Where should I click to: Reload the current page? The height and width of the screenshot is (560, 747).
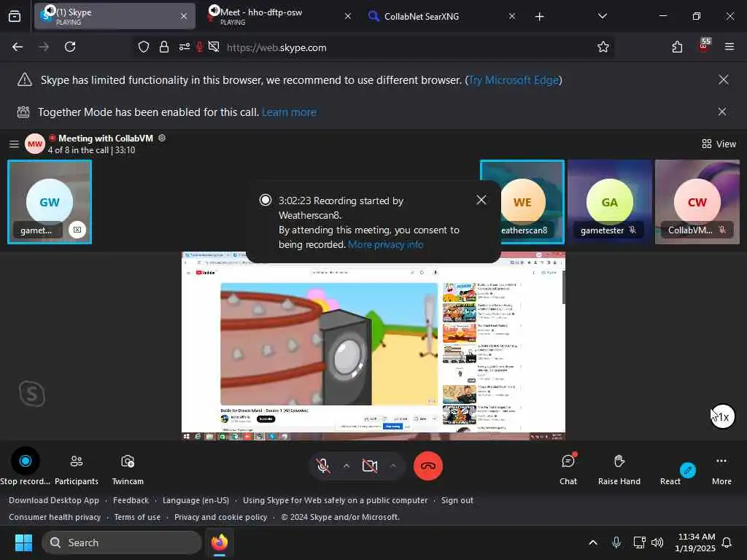70,47
